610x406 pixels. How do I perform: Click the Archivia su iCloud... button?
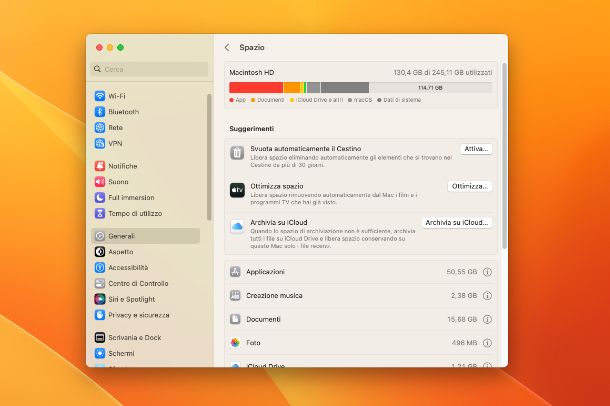pyautogui.click(x=457, y=222)
